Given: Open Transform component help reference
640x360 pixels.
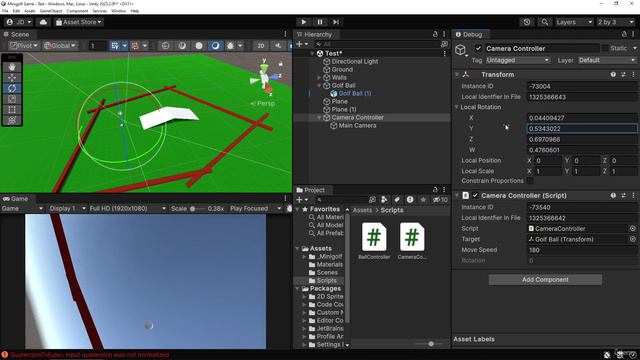Looking at the screenshot, I should (613, 75).
